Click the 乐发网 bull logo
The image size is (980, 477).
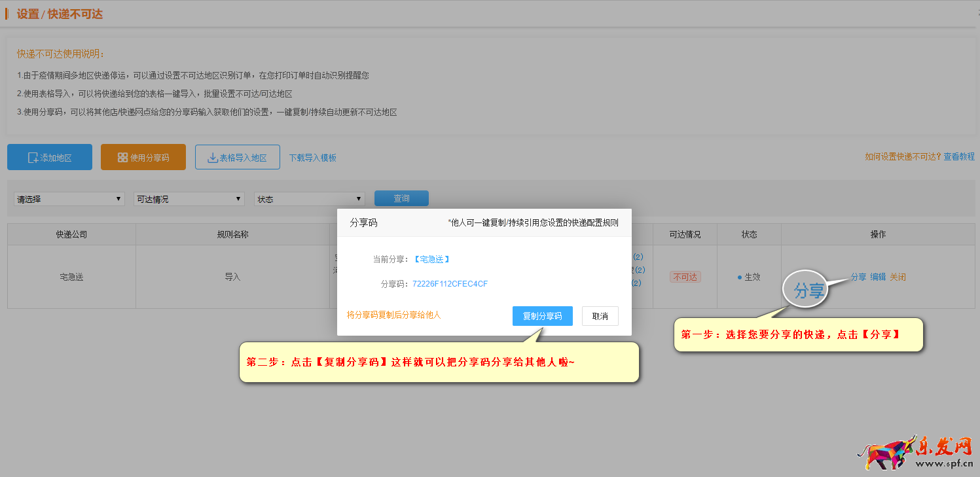(884, 453)
